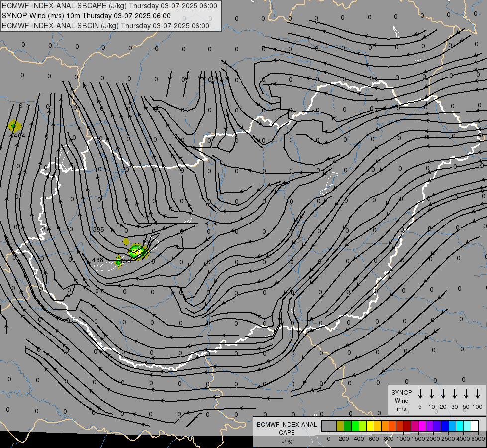487x448 pixels.
Task: Select the olive swatch in the CAPE legend
Action: (x=340, y=426)
